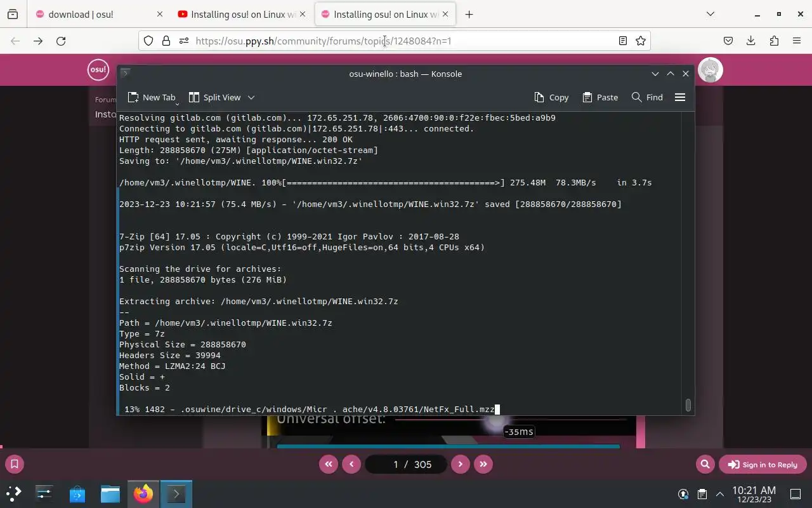Click the osu.ppy.sh address bar
812x508 pixels.
395,41
